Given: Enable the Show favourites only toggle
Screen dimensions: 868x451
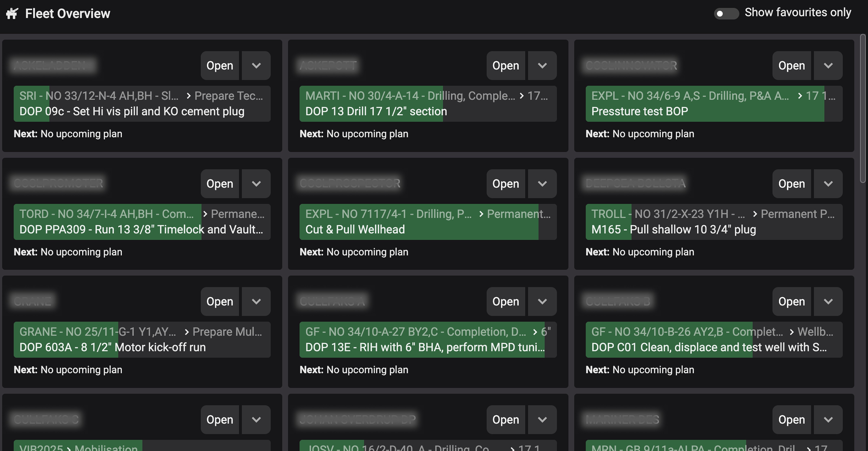Looking at the screenshot, I should click(727, 14).
